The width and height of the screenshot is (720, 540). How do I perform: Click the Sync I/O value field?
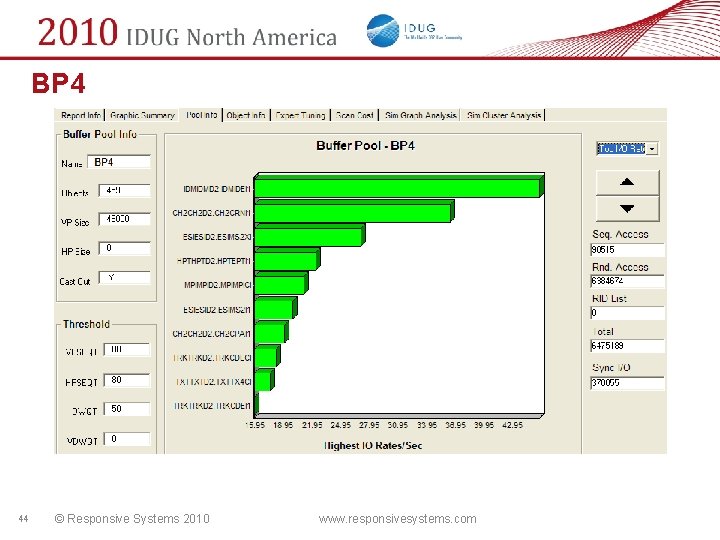click(627, 383)
